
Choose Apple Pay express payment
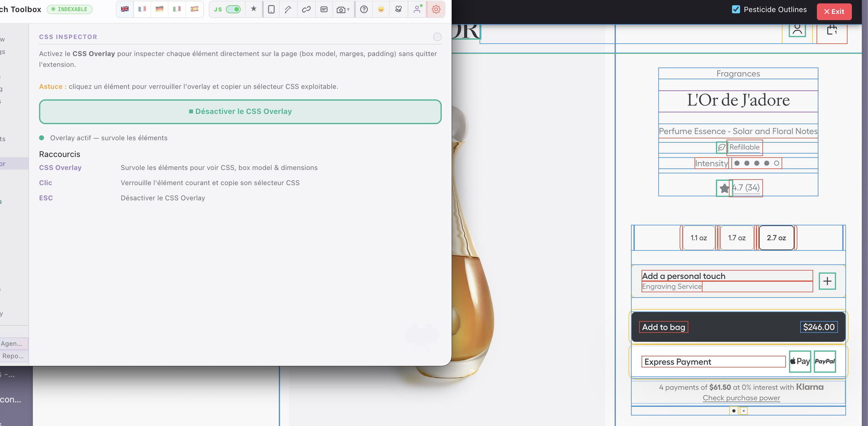[800, 361]
